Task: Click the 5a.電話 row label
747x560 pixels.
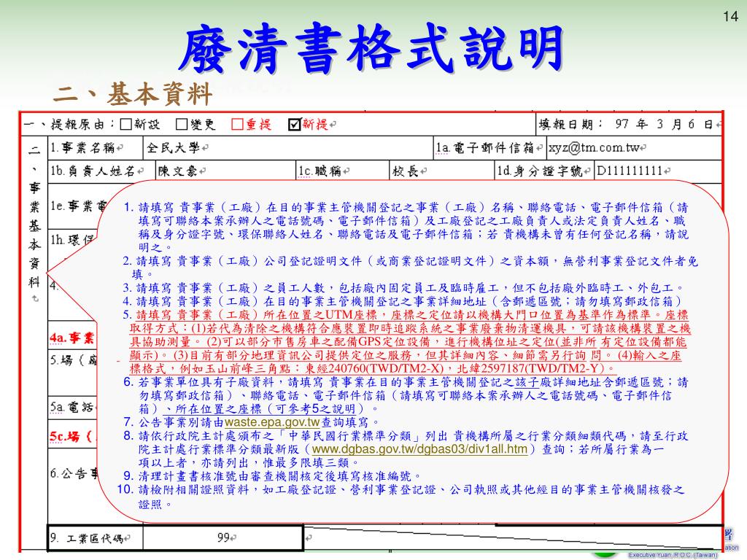Action: coord(72,407)
